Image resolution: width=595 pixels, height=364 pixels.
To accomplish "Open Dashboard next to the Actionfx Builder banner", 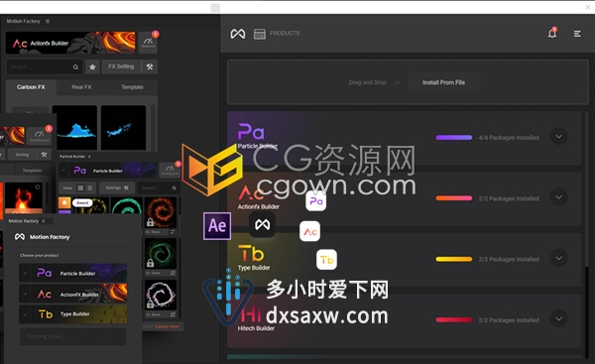I will 148,43.
